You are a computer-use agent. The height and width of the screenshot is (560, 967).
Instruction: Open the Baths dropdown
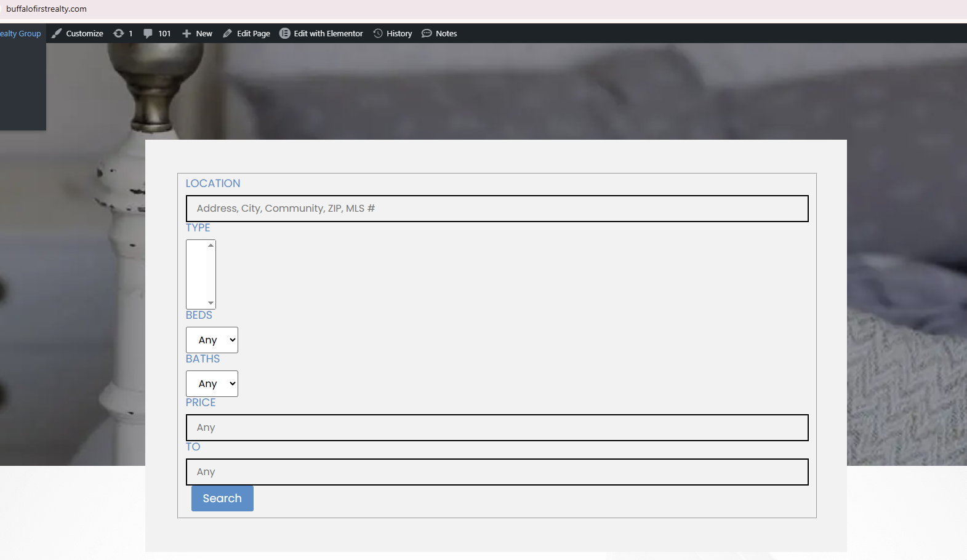[x=212, y=383]
